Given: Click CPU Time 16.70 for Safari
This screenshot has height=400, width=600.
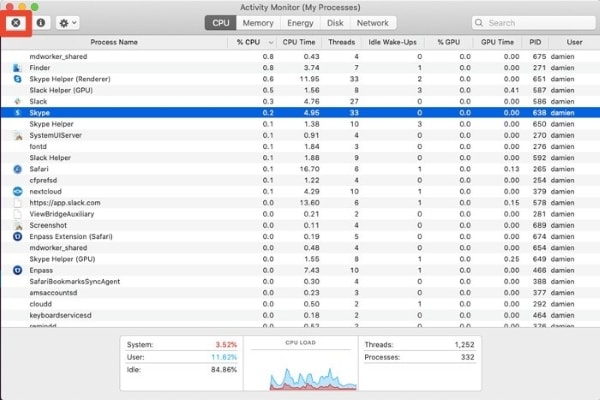Looking at the screenshot, I should (x=310, y=169).
